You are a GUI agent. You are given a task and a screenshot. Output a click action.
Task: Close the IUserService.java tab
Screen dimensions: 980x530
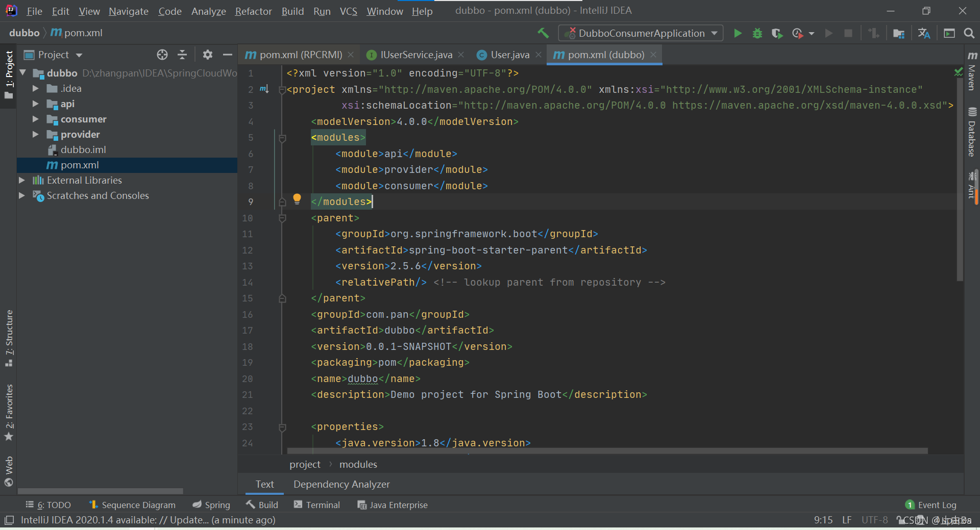pos(461,55)
